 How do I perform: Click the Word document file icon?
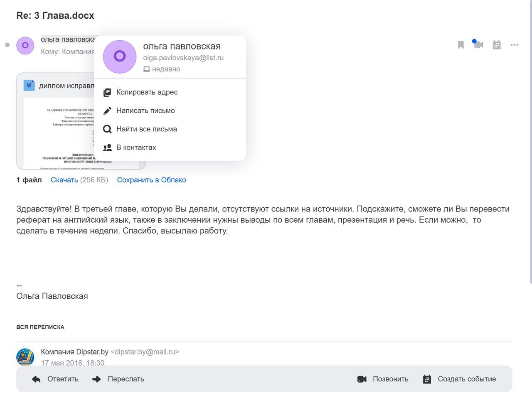click(29, 85)
